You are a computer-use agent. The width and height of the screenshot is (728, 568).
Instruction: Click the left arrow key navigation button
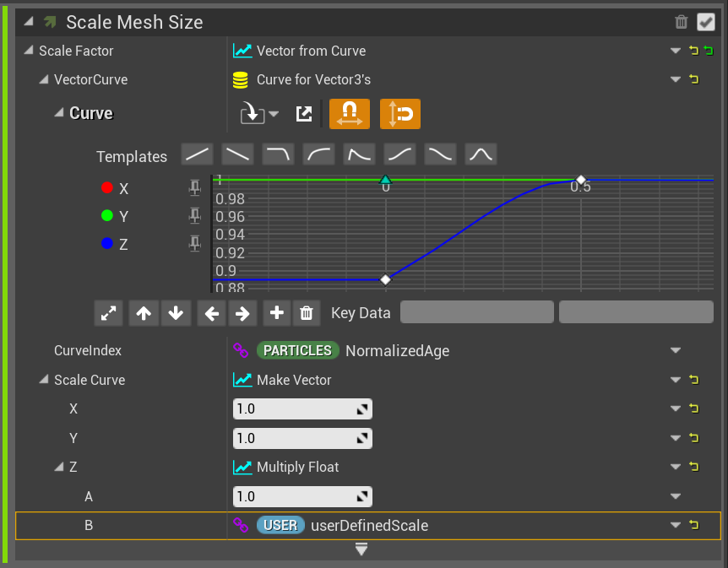[x=211, y=313]
